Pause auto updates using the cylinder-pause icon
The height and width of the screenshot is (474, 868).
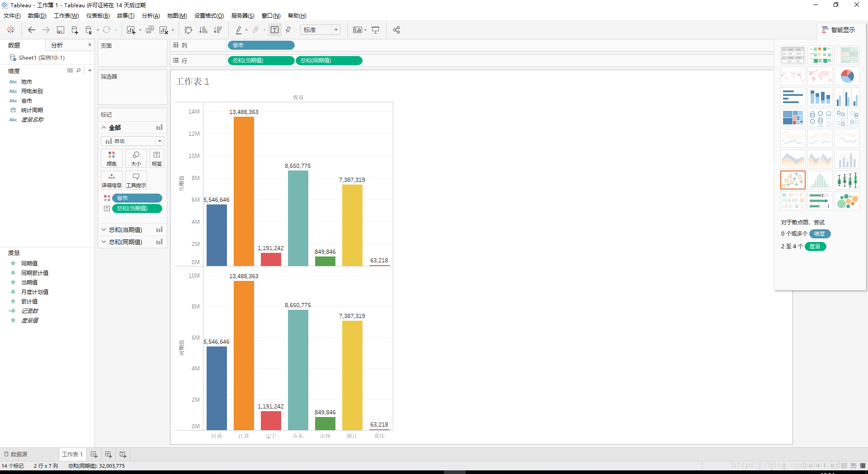click(89, 30)
